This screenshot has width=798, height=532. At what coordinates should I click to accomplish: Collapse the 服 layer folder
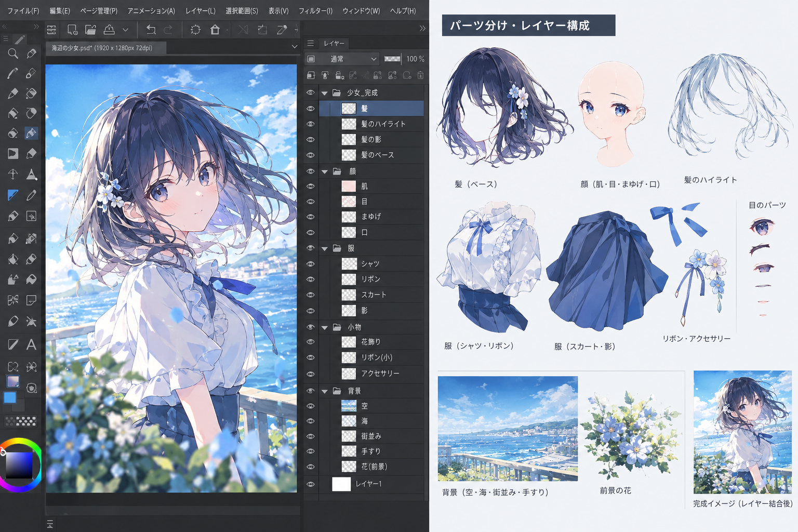[324, 248]
